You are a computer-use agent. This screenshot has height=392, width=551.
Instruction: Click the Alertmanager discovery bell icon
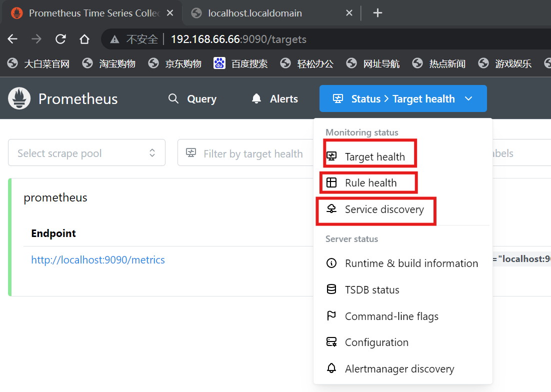point(331,368)
